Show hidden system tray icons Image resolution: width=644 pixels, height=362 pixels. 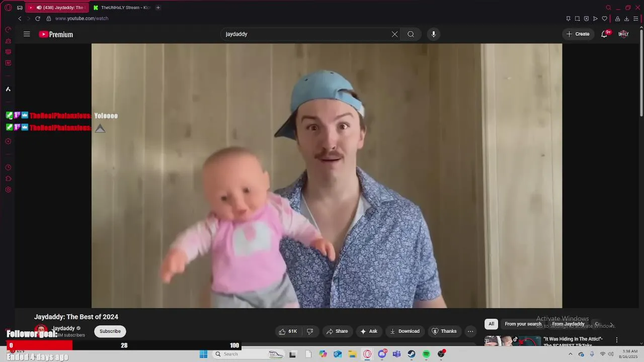[570, 354]
